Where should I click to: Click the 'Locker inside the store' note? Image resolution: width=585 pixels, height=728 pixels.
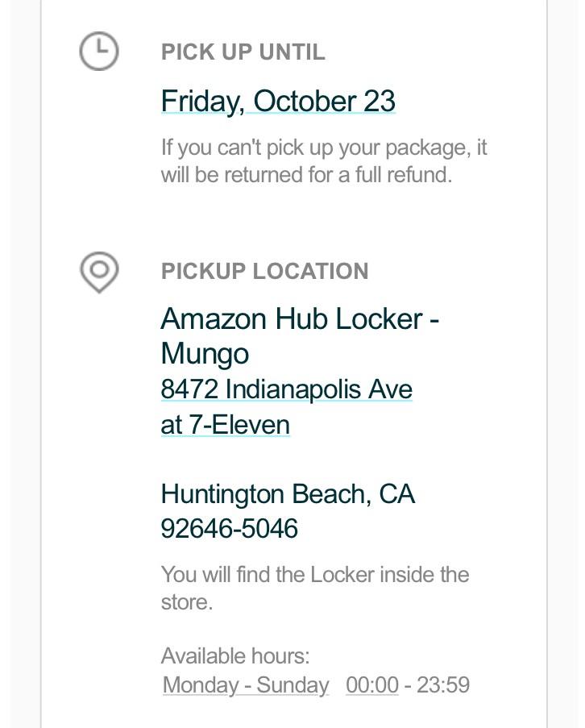tap(315, 589)
